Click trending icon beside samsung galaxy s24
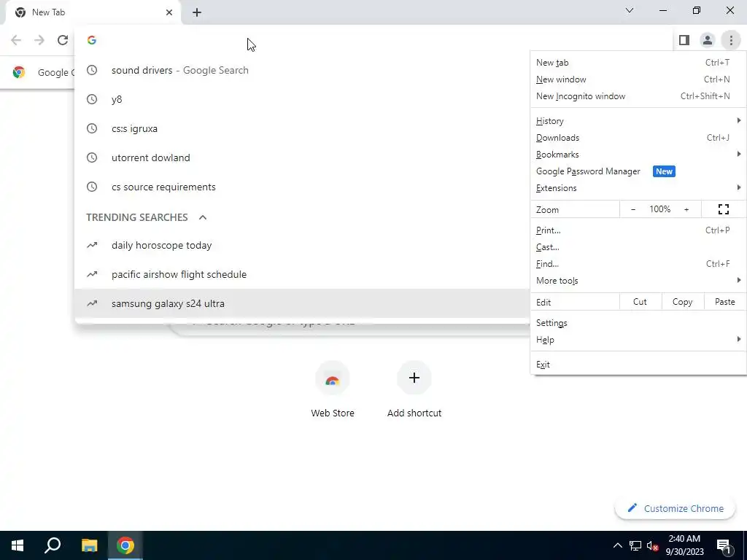 point(92,303)
